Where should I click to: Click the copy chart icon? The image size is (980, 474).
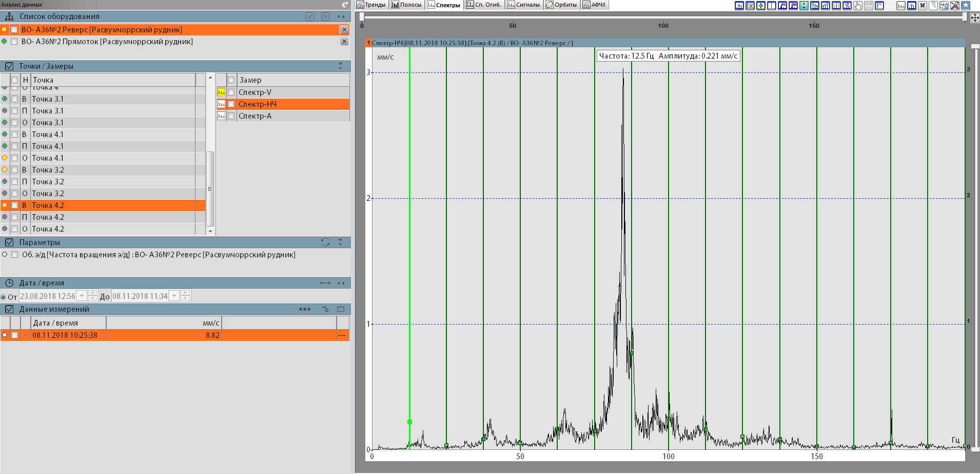pos(944,6)
